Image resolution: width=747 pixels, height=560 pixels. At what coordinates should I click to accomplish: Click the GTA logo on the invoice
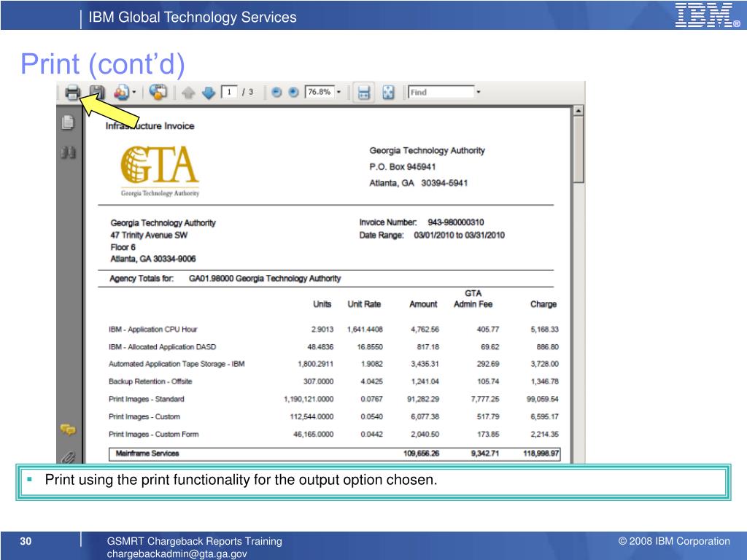pyautogui.click(x=160, y=171)
